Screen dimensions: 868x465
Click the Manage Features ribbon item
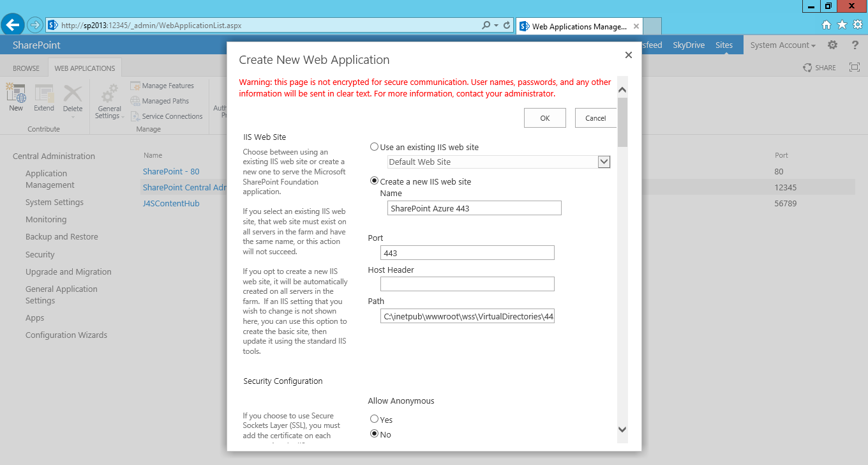(x=162, y=86)
